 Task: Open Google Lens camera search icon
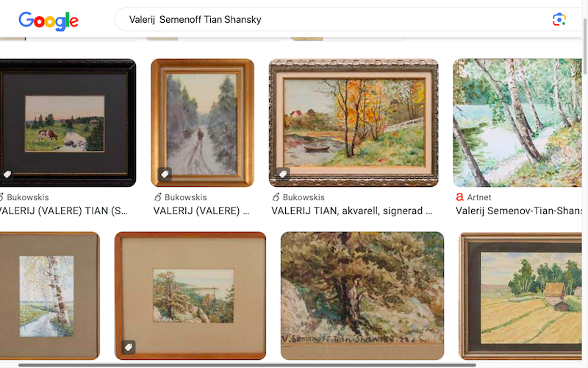559,20
